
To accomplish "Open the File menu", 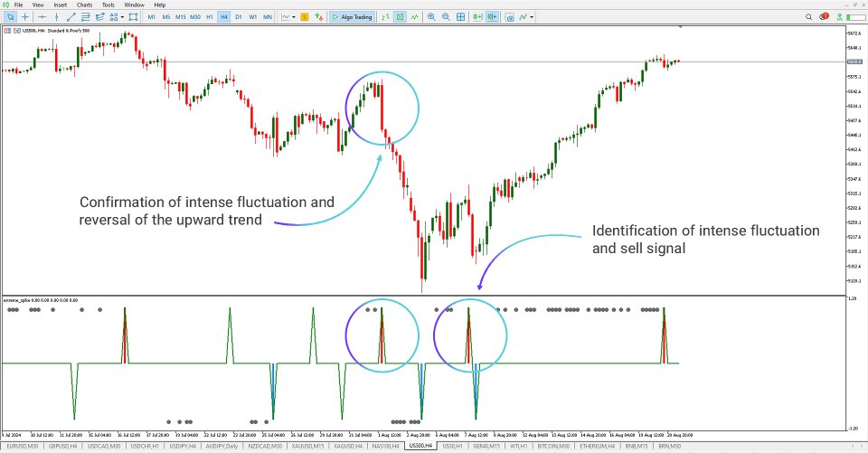I will [x=18, y=5].
